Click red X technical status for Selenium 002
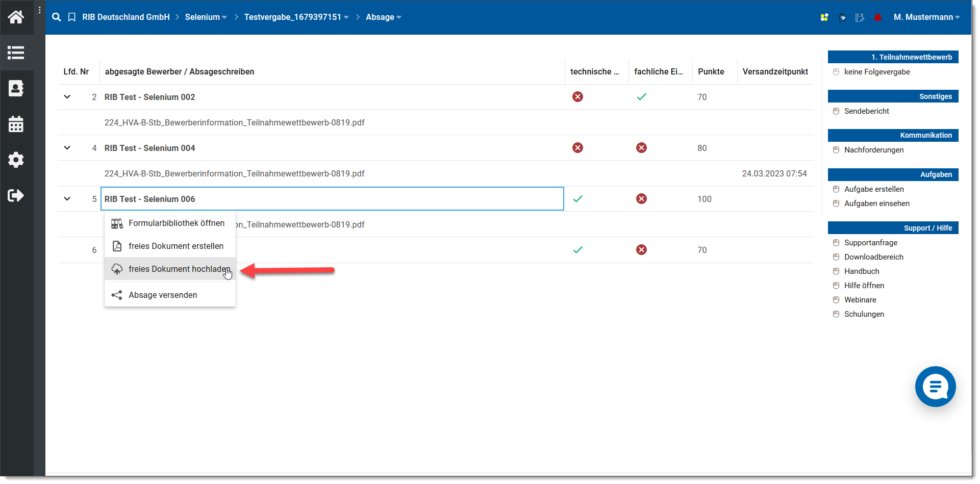Screen dimensions: 980x484 pyautogui.click(x=577, y=97)
